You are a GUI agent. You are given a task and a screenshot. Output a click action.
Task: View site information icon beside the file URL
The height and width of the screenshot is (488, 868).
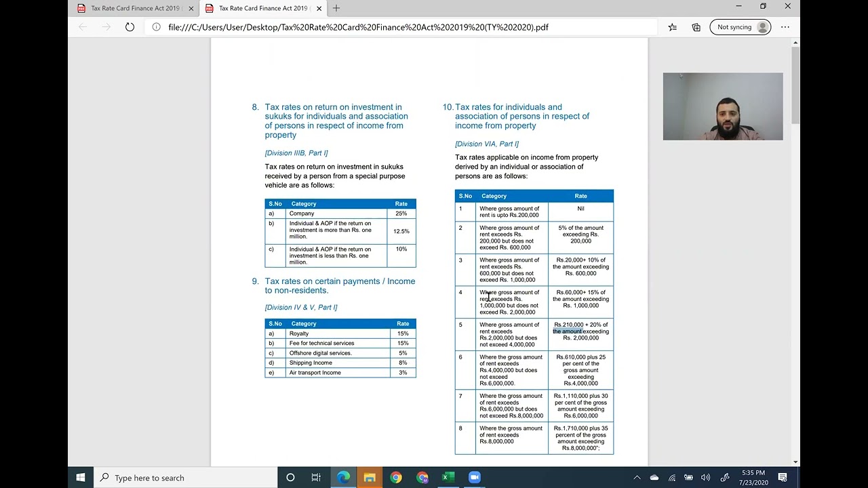click(156, 27)
